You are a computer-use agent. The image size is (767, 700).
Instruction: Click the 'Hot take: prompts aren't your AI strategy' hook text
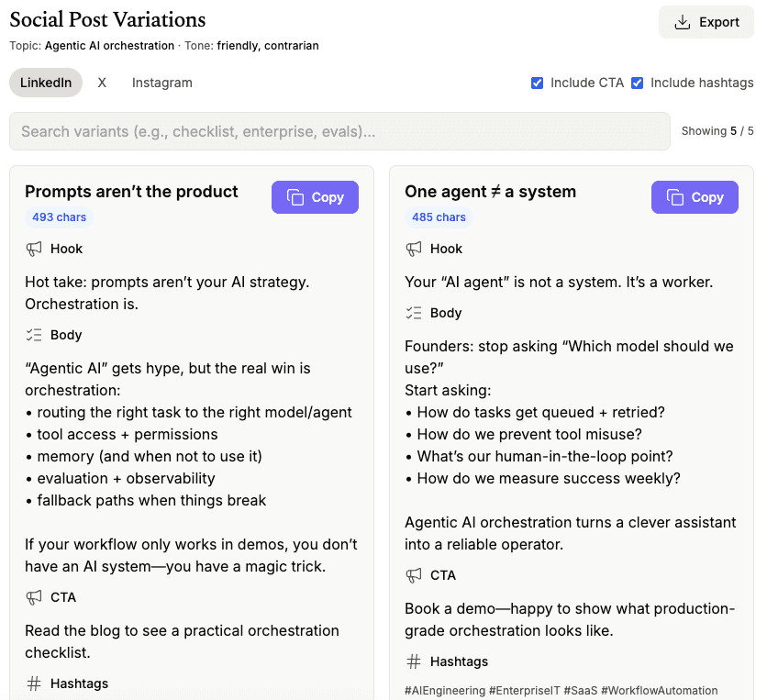click(167, 293)
